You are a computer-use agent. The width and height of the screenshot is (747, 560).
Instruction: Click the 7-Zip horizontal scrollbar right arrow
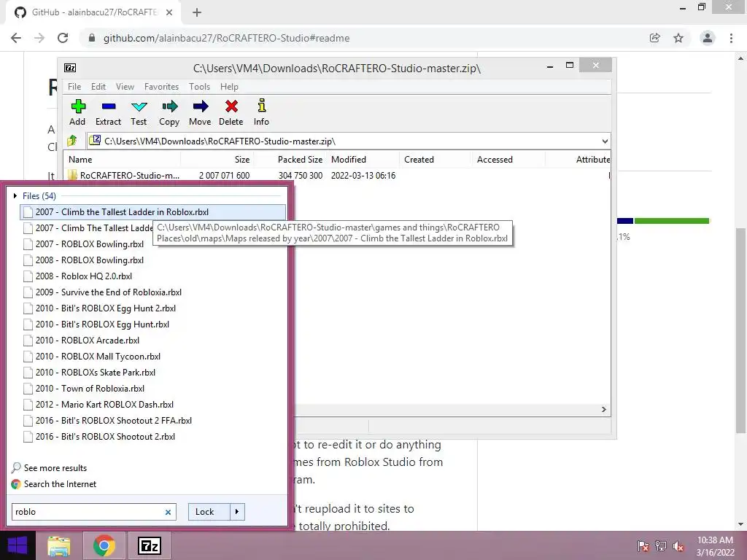click(603, 410)
